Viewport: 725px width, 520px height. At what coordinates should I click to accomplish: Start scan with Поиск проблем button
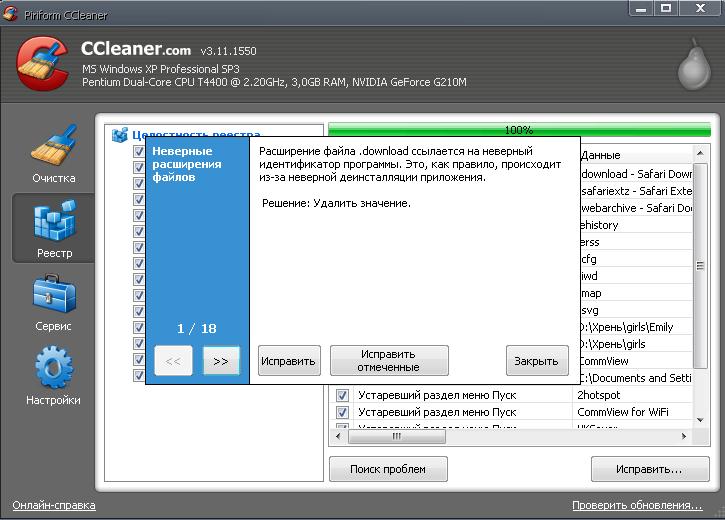387,469
